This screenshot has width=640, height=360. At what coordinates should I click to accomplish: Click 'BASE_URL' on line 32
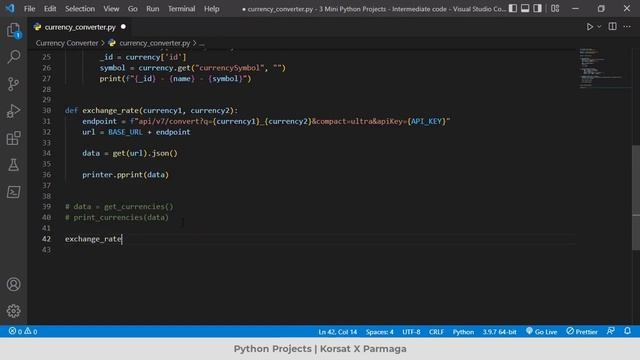125,132
